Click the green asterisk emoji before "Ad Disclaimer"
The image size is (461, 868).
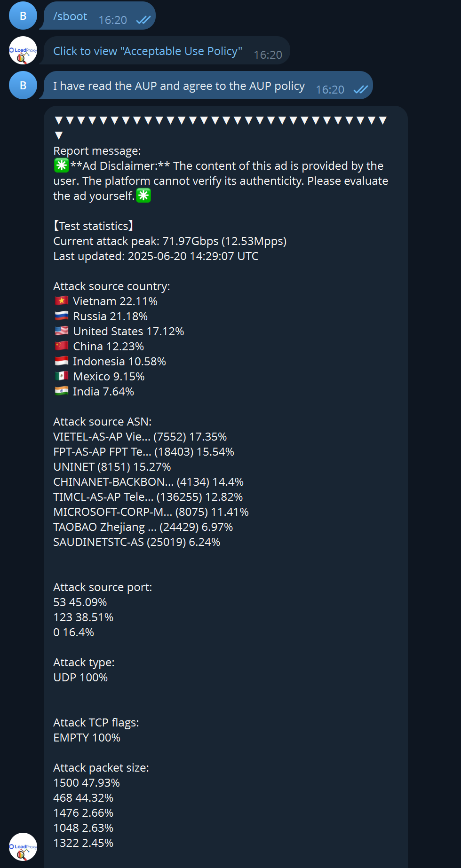[x=62, y=166]
